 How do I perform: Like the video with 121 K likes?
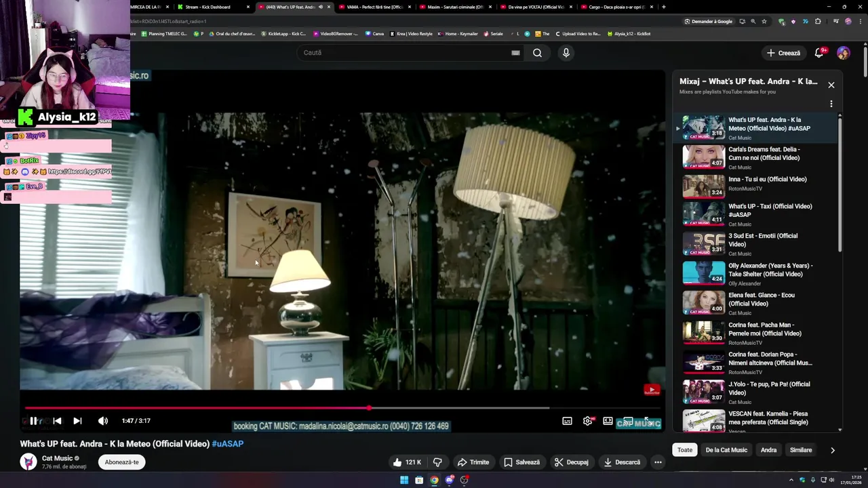click(x=407, y=462)
